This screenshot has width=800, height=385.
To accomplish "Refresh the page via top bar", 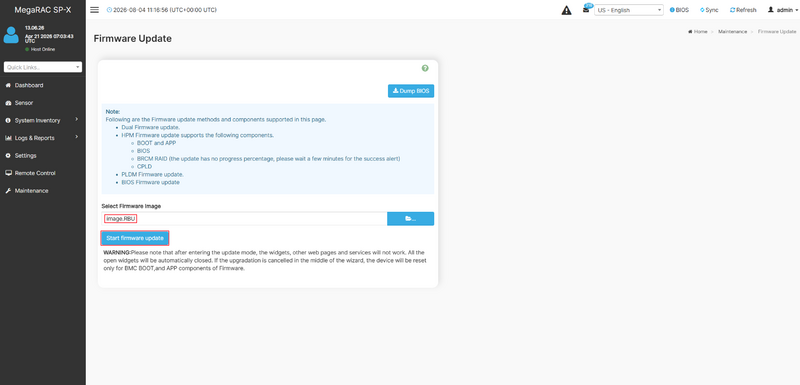I will coord(743,10).
